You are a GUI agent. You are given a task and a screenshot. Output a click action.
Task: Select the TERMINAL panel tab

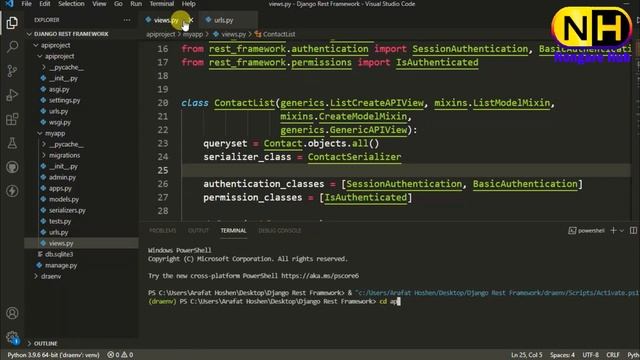pyautogui.click(x=233, y=231)
